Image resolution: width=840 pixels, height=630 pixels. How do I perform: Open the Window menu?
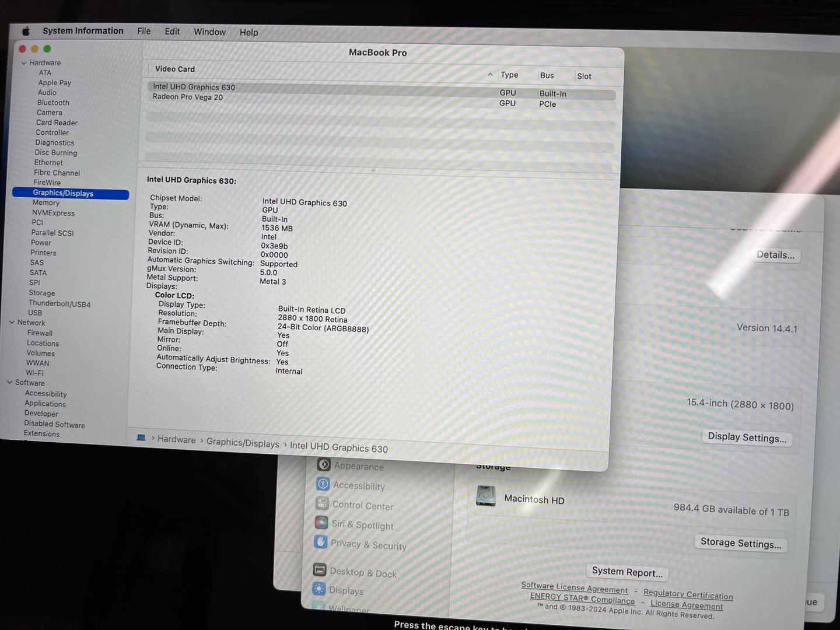209,32
